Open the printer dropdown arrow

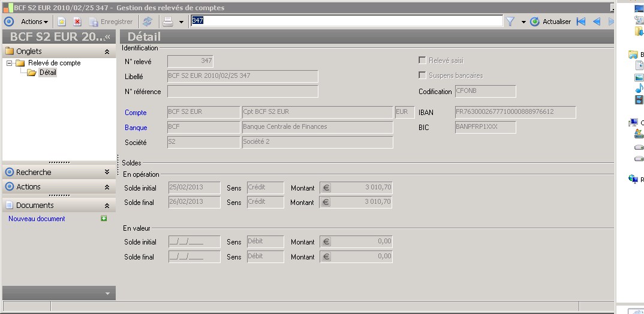[x=181, y=22]
